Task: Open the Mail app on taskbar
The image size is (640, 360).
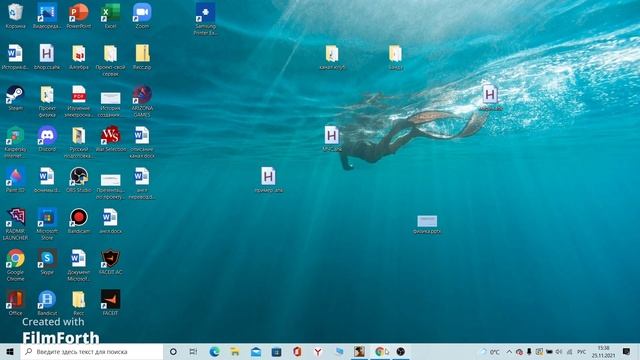Action: [256, 351]
